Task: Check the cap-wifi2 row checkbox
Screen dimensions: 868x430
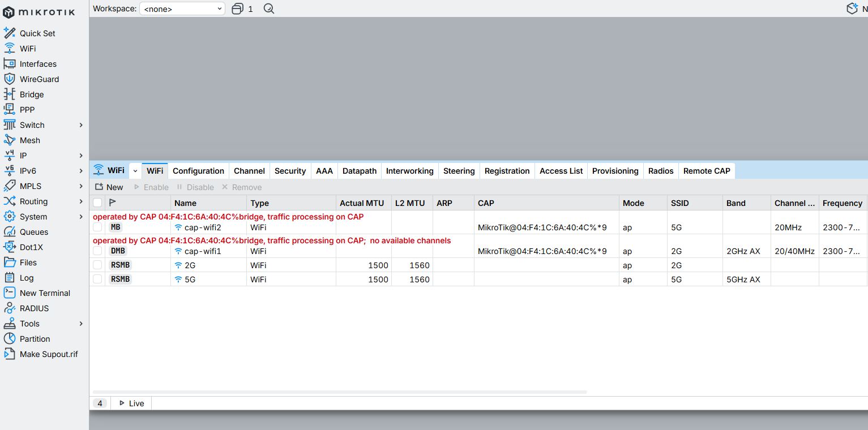Action: (x=97, y=227)
